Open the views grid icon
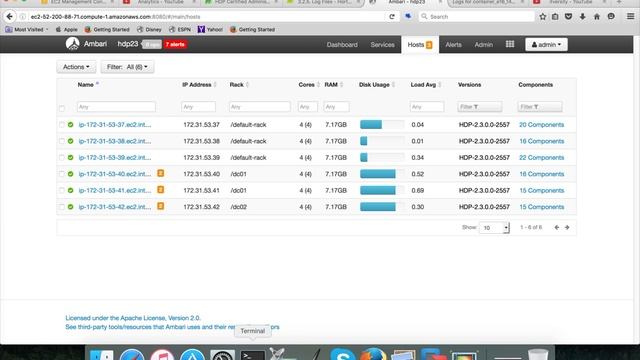 (x=510, y=44)
